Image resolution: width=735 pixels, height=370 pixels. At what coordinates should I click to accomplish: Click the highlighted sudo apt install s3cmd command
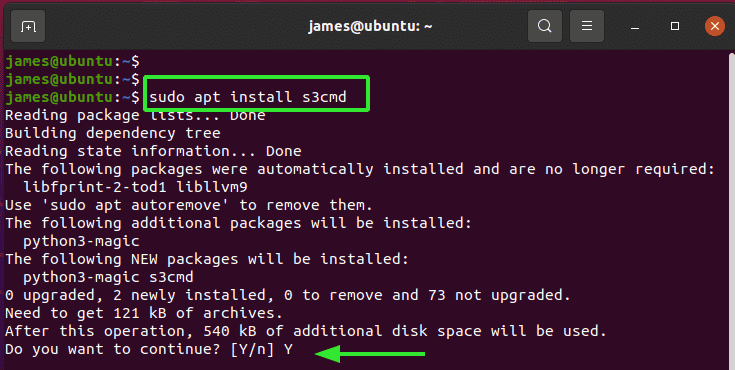coord(248,97)
